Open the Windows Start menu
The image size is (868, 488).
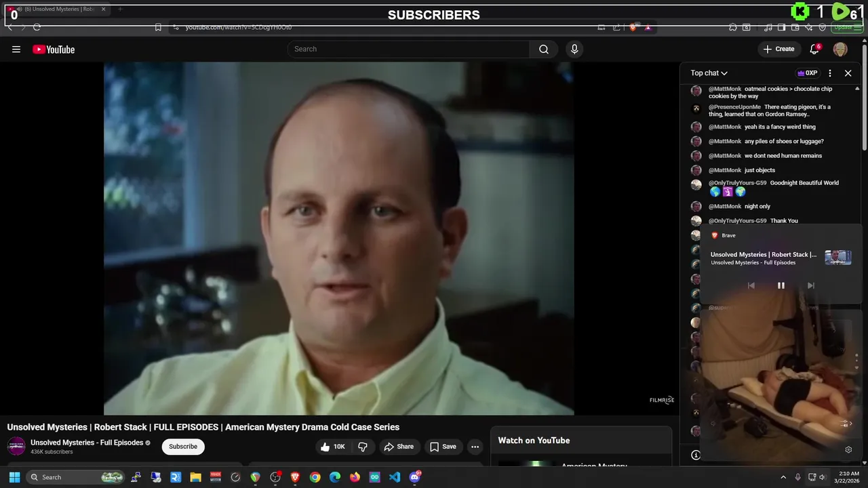14,477
